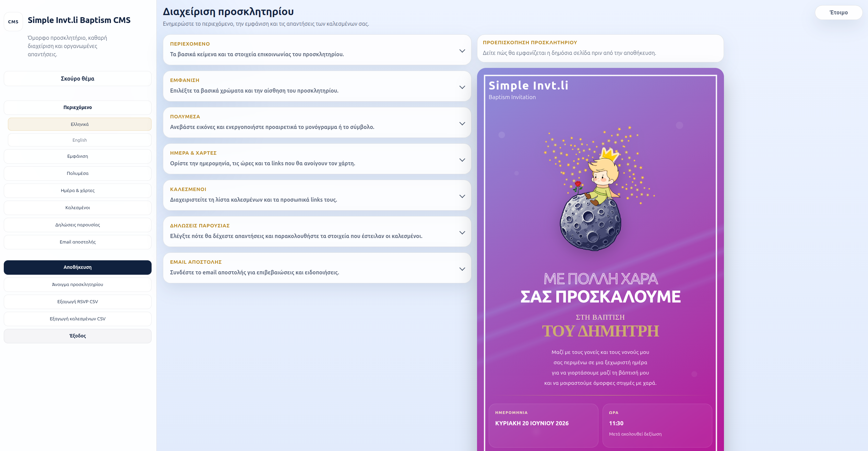Click the Έξοδος logout button
The image size is (868, 451).
78,336
